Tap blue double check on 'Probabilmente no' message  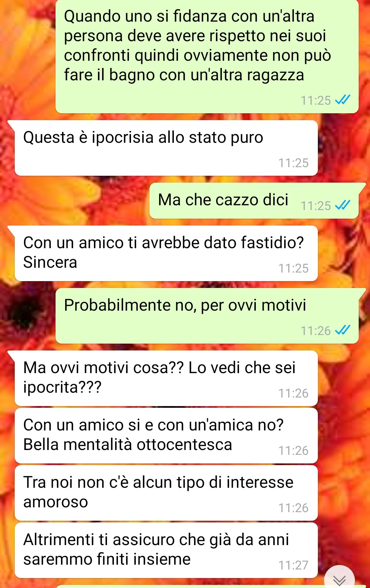343,330
